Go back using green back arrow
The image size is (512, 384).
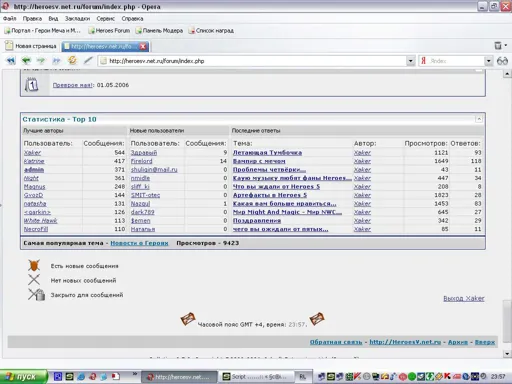pos(26,61)
